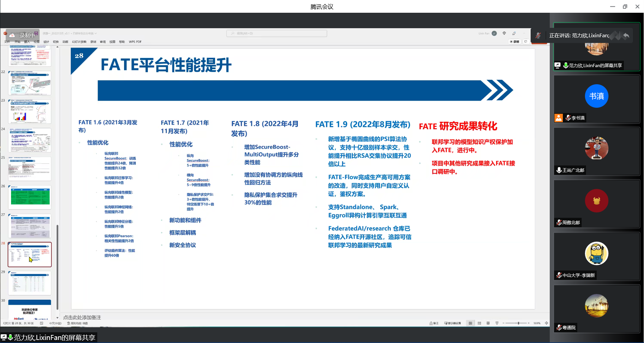Minimize the 腾讯会议 window
Screen dimensions: 644x343
[612, 6]
